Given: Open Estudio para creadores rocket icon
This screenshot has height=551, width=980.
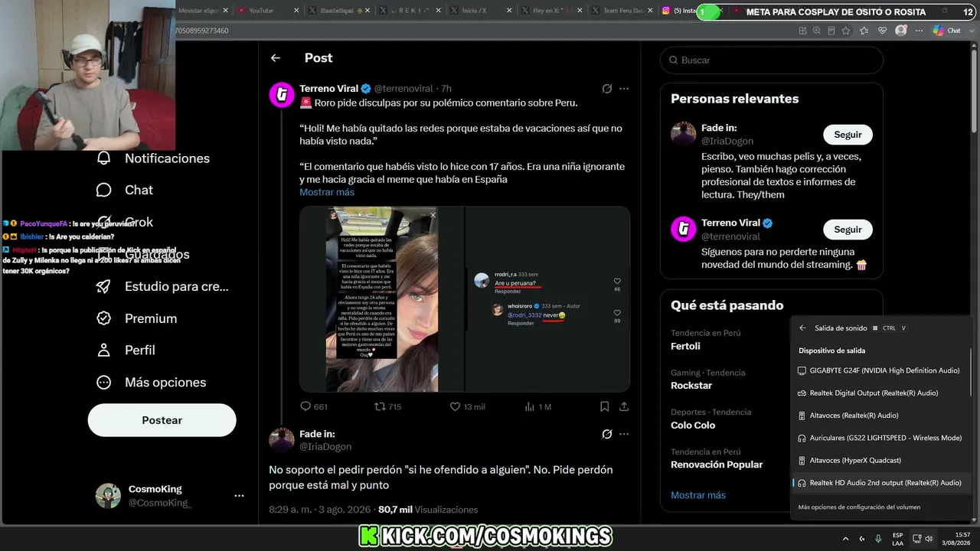Looking at the screenshot, I should pyautogui.click(x=103, y=286).
